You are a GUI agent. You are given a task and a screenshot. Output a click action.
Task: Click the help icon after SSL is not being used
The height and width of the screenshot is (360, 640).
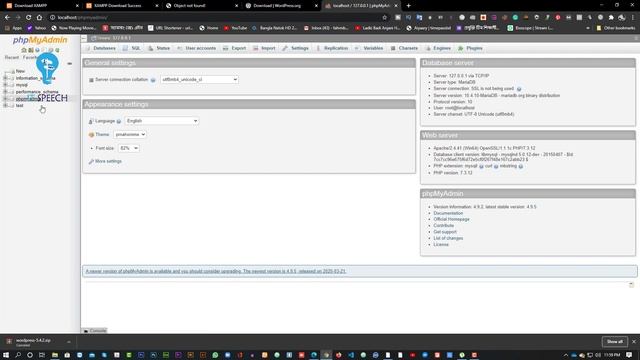pyautogui.click(x=519, y=89)
